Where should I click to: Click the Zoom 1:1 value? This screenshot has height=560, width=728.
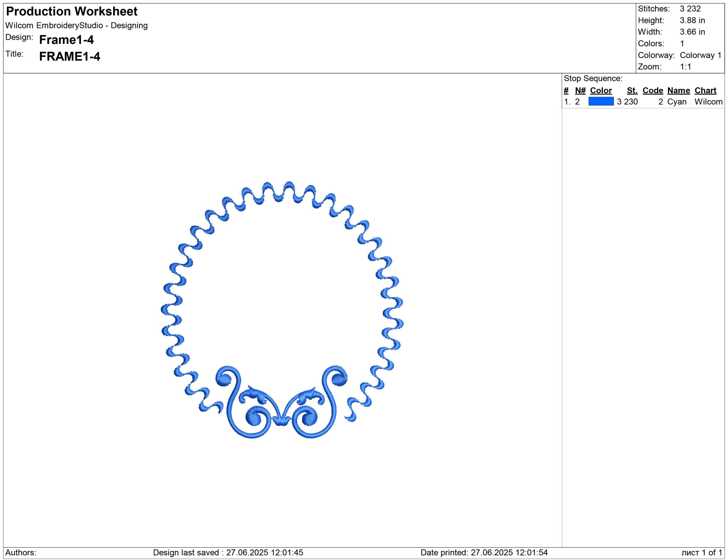685,67
